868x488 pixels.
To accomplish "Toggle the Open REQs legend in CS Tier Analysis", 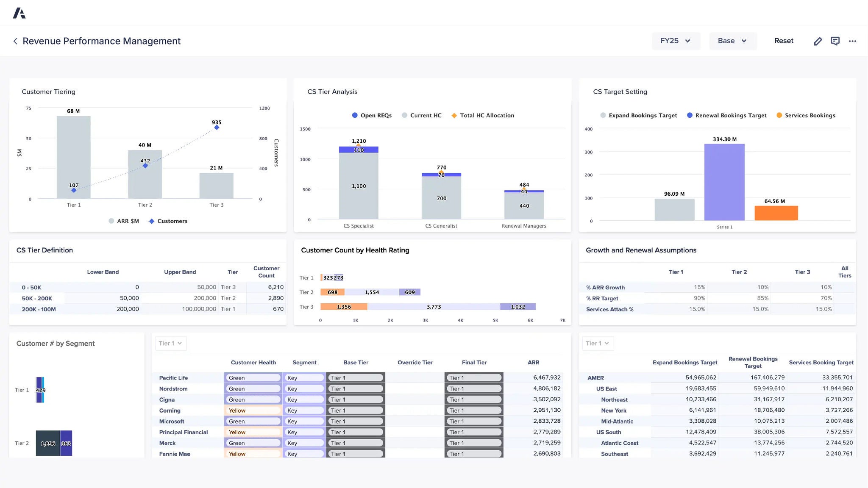I will point(371,115).
